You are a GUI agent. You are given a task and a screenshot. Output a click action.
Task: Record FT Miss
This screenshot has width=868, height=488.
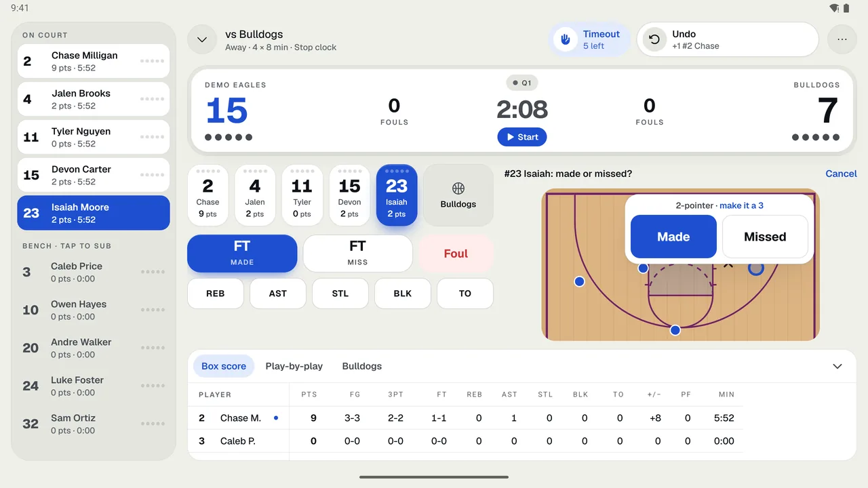(357, 253)
